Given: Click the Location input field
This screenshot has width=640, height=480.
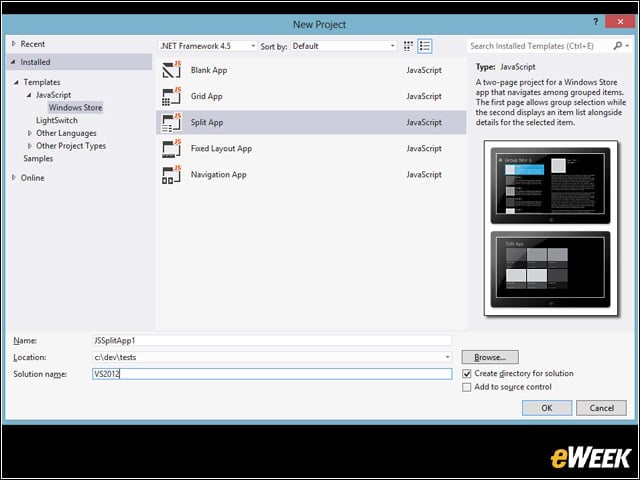Looking at the screenshot, I should (x=272, y=357).
